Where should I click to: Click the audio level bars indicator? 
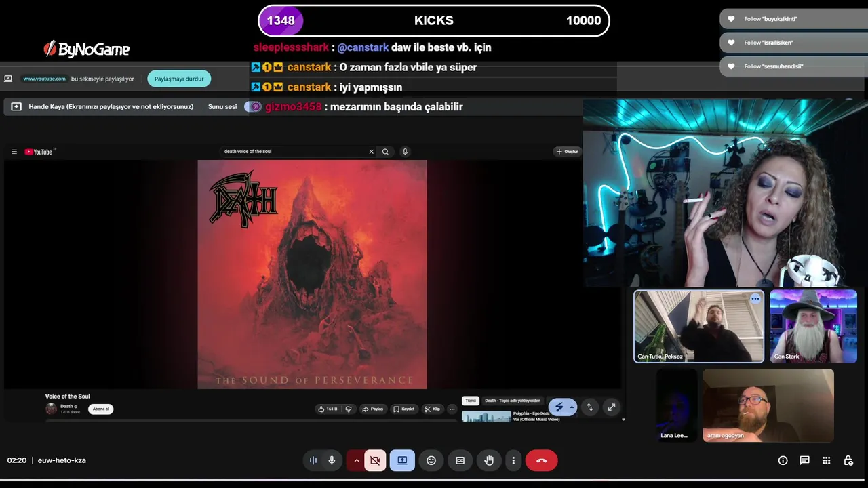click(x=313, y=460)
